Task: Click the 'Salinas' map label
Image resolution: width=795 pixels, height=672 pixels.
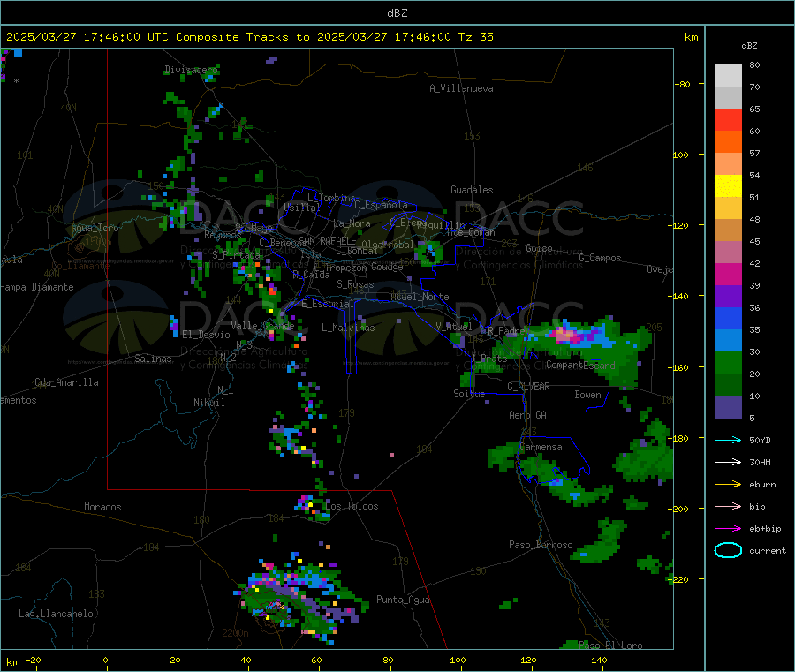Action: pos(153,359)
